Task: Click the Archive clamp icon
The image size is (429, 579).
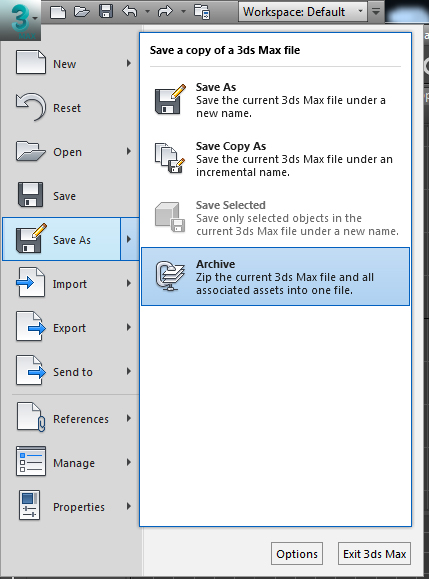Action: click(x=170, y=276)
